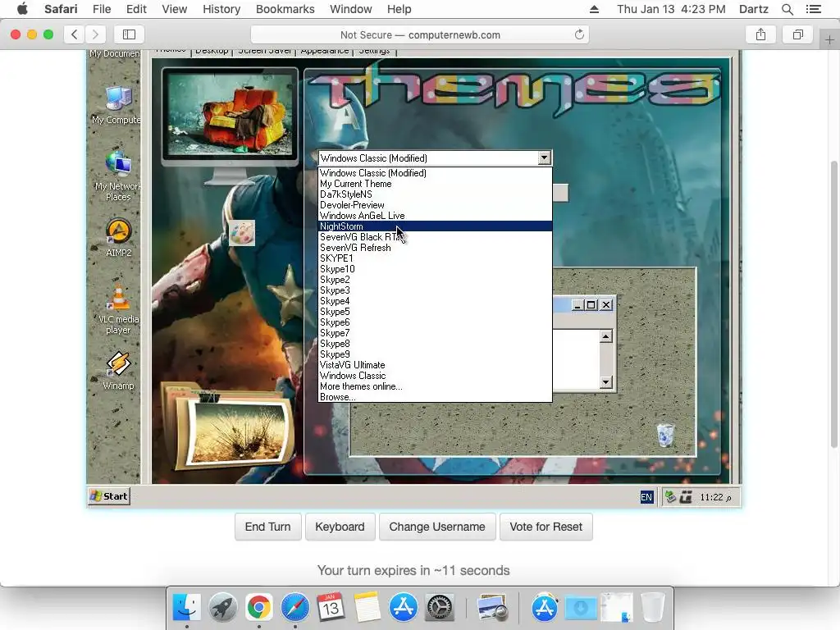Open Calendar from the Dock
Viewport: 840px width, 630px height.
click(x=331, y=608)
